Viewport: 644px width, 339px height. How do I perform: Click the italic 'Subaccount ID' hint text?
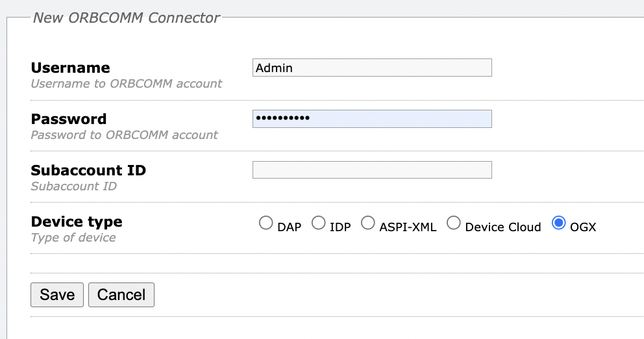point(73,186)
